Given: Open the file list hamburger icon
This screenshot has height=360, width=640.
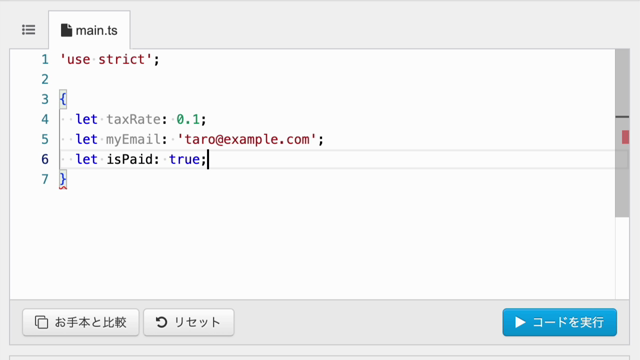Looking at the screenshot, I should (29, 30).
